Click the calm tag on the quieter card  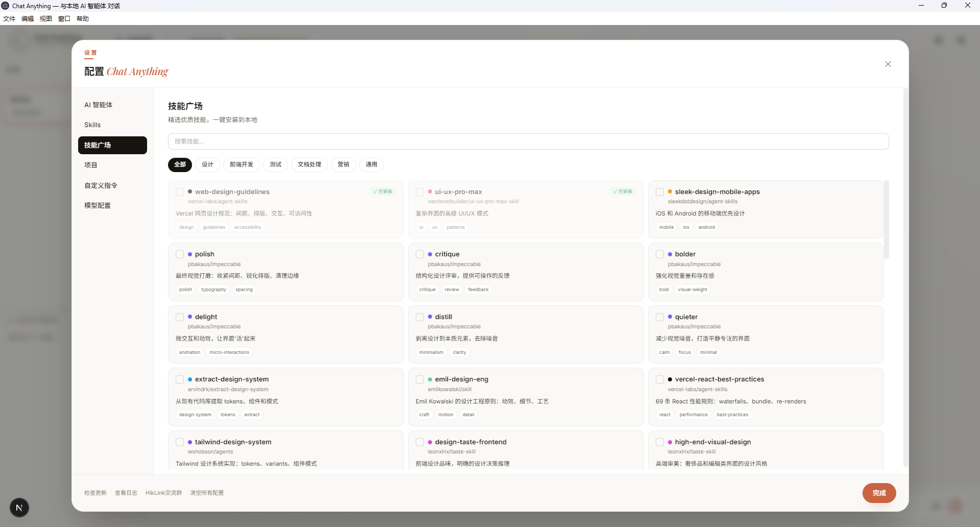[664, 352]
